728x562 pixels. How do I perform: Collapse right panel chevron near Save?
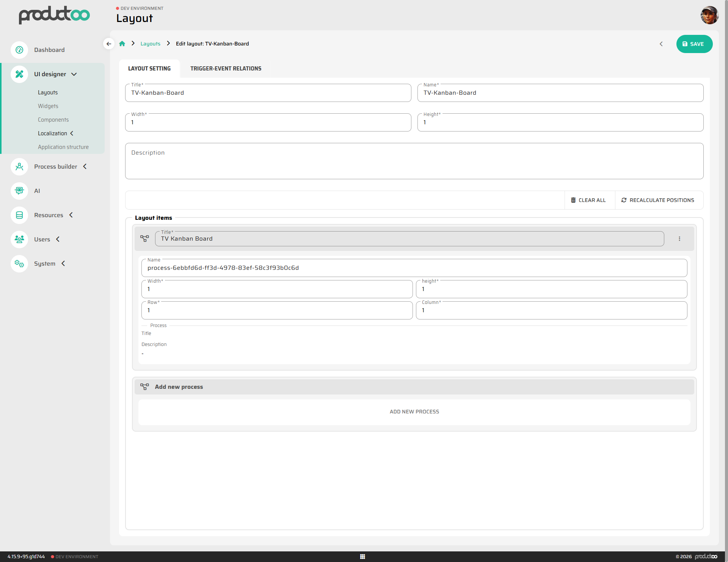(x=661, y=44)
